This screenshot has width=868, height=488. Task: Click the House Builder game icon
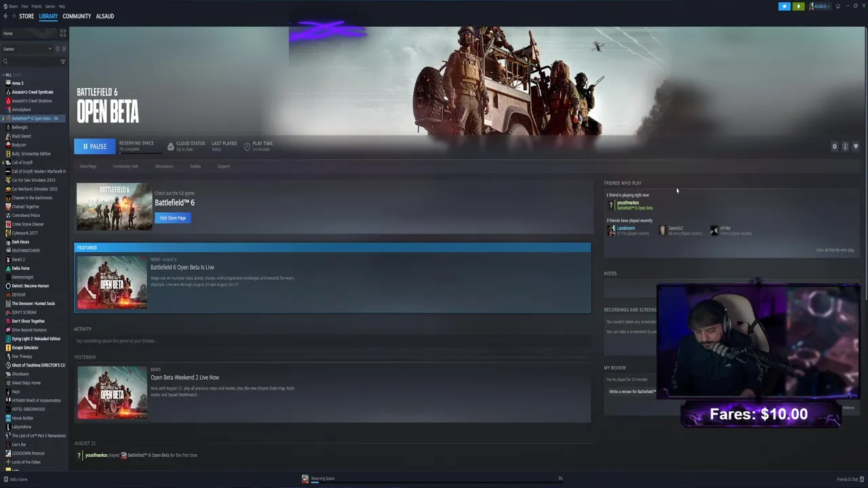8,418
